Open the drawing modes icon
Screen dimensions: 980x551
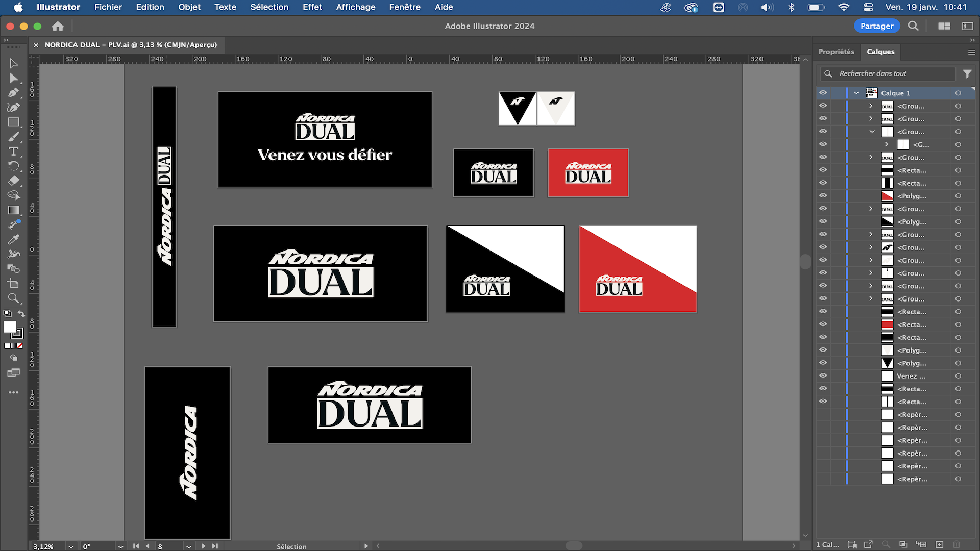tap(14, 359)
